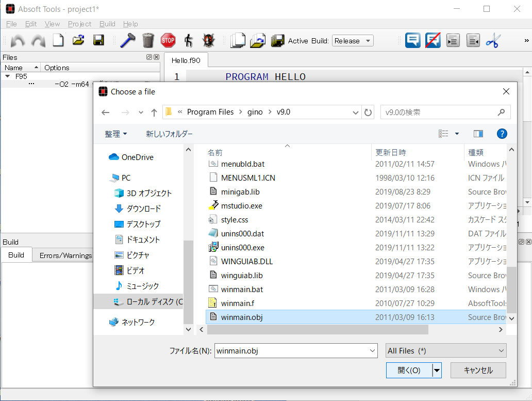The image size is (532, 401).
Task: Click the open project folder icon
Action: coord(258,40)
